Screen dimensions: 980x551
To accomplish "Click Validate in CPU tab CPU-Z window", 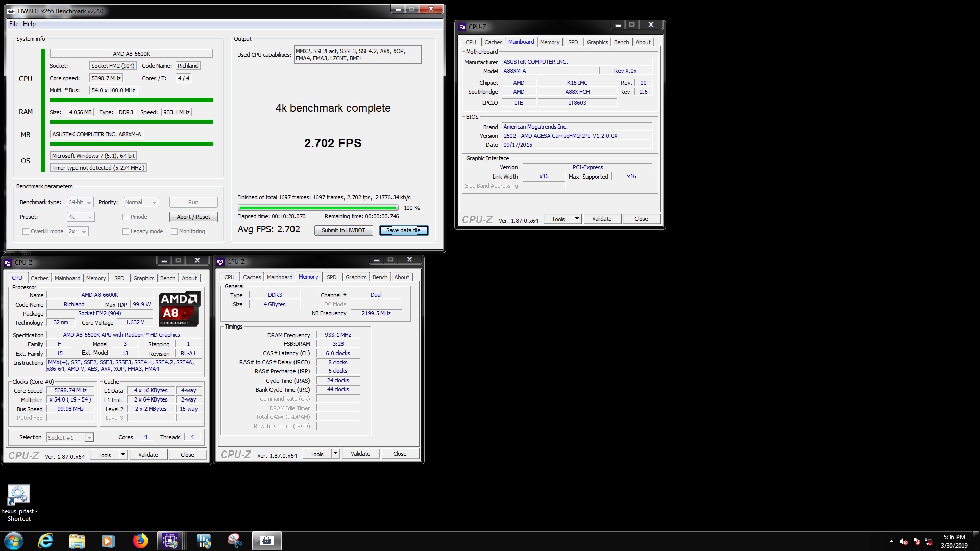I will (x=148, y=455).
